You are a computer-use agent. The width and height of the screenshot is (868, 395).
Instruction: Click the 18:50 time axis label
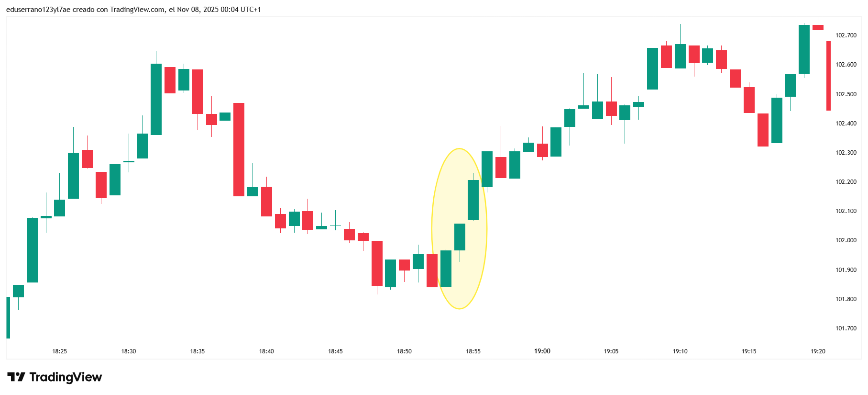404,351
